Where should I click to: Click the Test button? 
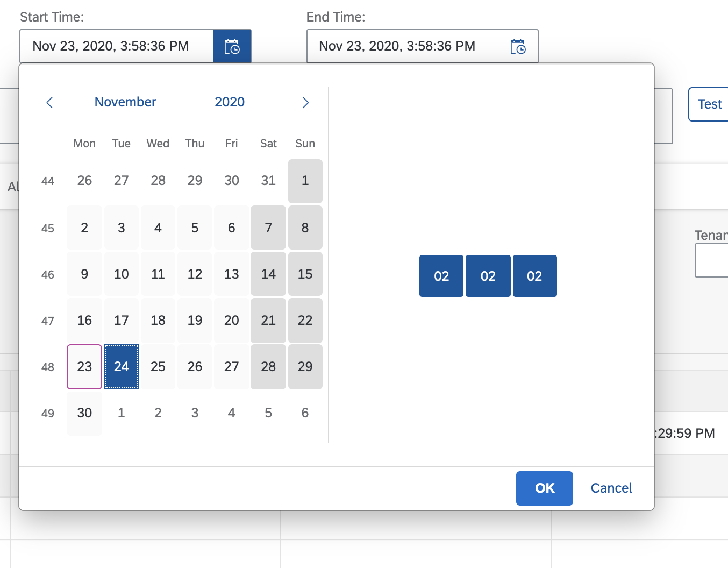click(x=710, y=104)
